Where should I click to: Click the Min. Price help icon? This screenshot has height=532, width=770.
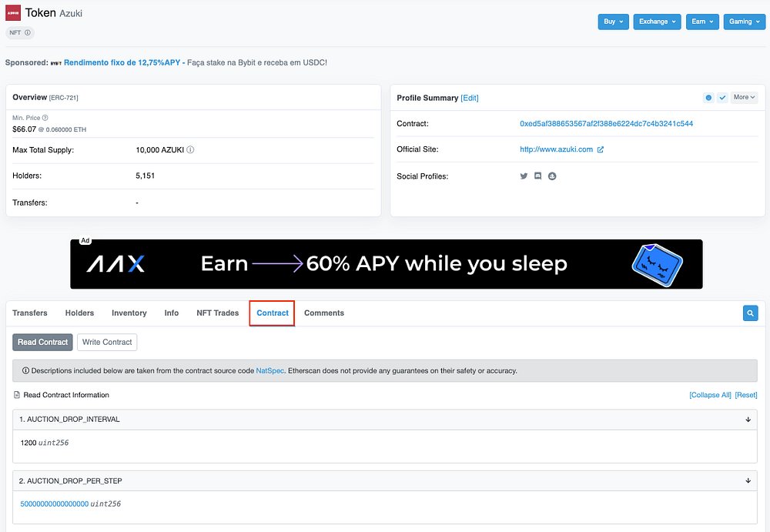[45, 118]
